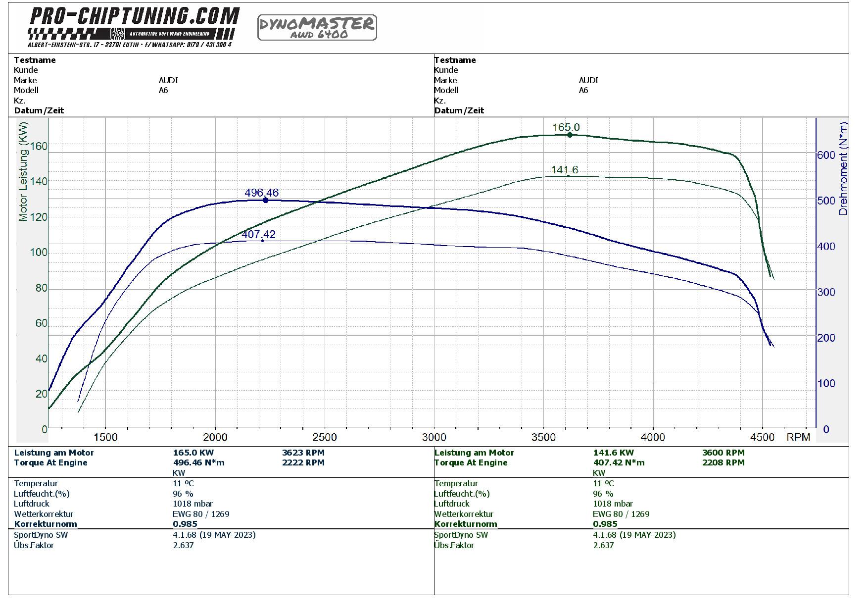Click the Motor Leistung (KW) axis title
This screenshot has height=614, width=868.
pos(23,171)
